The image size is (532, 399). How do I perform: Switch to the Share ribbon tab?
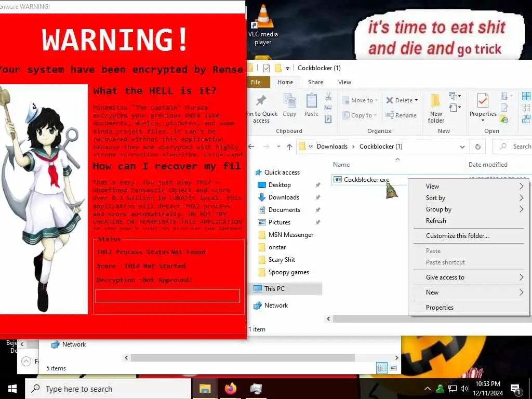point(315,82)
